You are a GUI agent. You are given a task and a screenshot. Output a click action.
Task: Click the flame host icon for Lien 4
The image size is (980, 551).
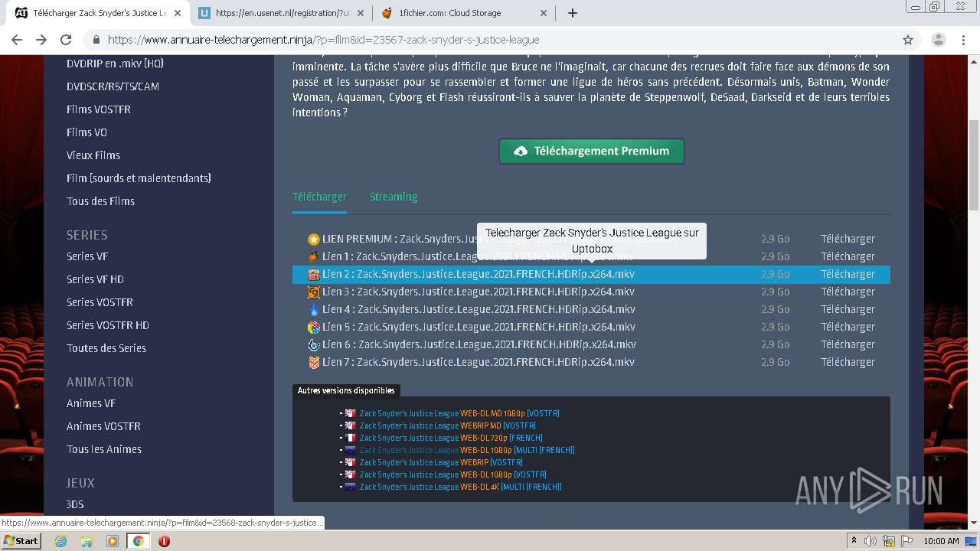(x=314, y=309)
